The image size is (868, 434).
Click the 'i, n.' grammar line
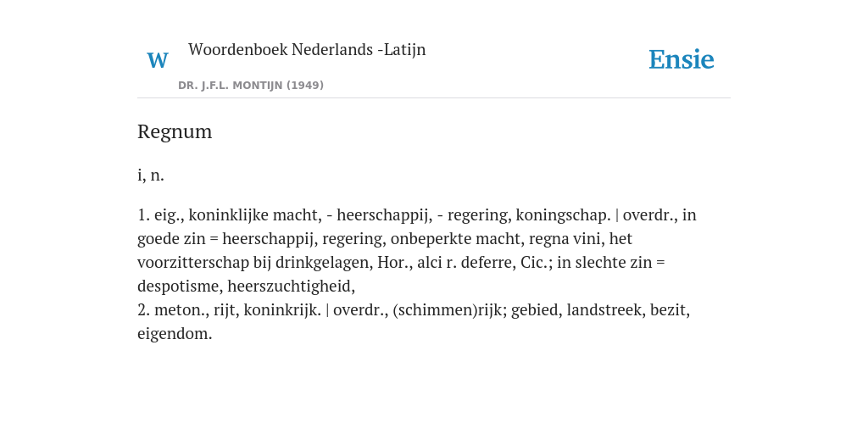(x=151, y=175)
